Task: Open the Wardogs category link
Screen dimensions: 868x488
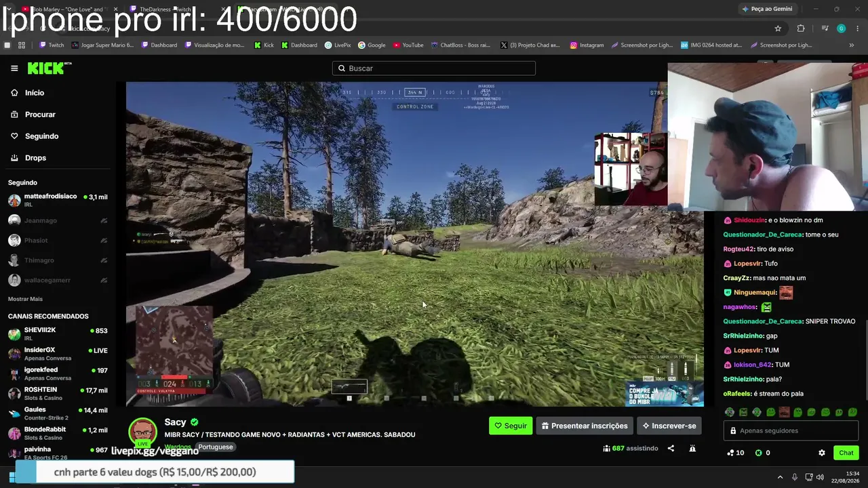Action: click(178, 447)
